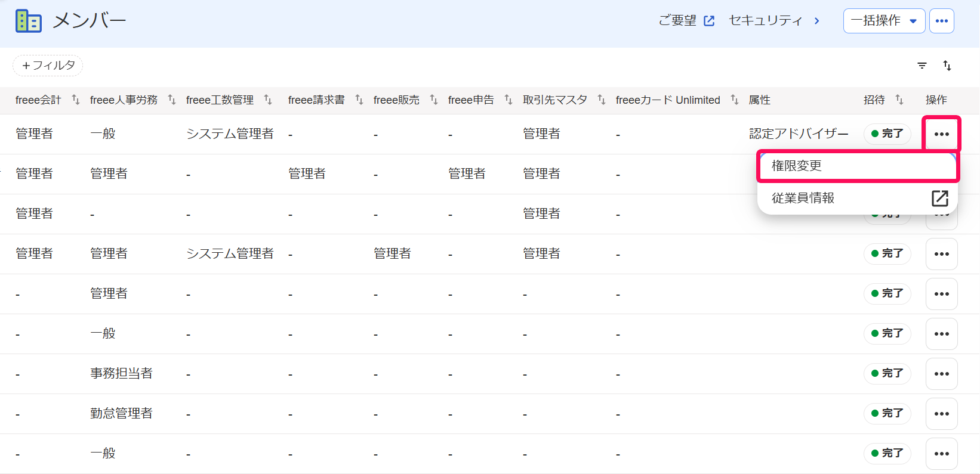Sort by the 取引先マスタ column arrows
Viewport: 980px width, 474px height.
pyautogui.click(x=602, y=100)
